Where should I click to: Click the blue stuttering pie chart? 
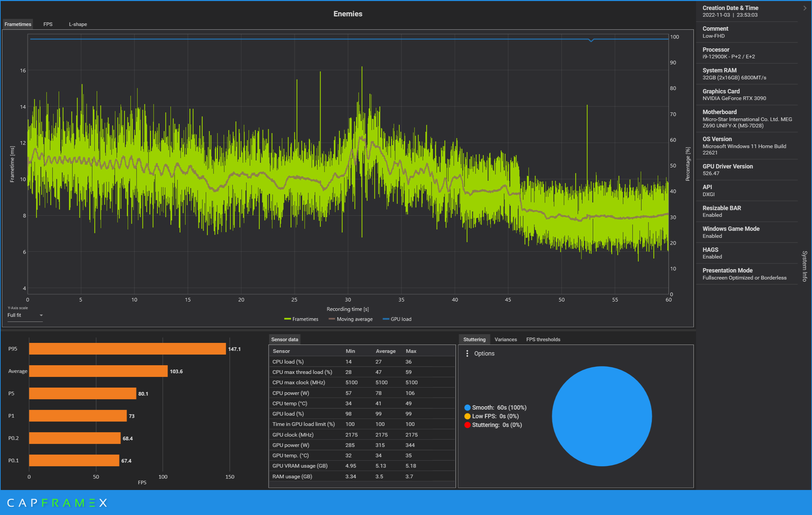(602, 416)
